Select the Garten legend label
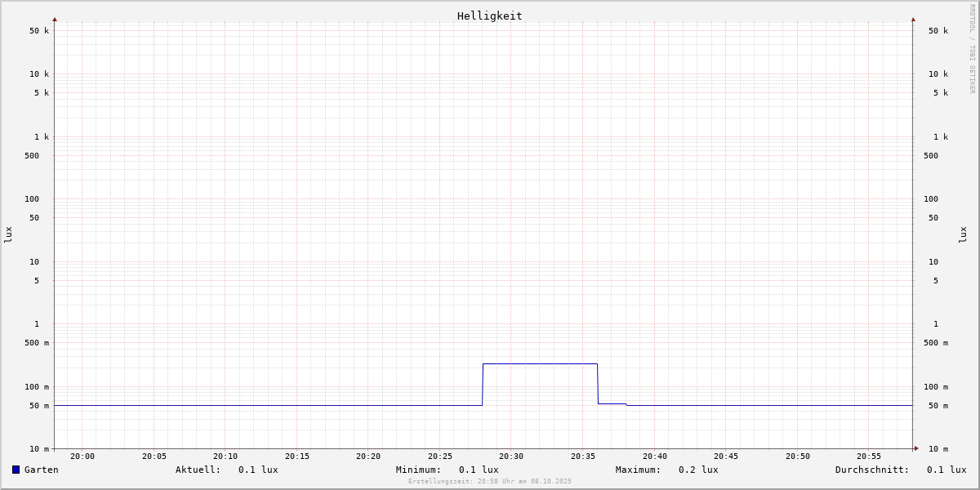The image size is (980, 490). [x=42, y=470]
